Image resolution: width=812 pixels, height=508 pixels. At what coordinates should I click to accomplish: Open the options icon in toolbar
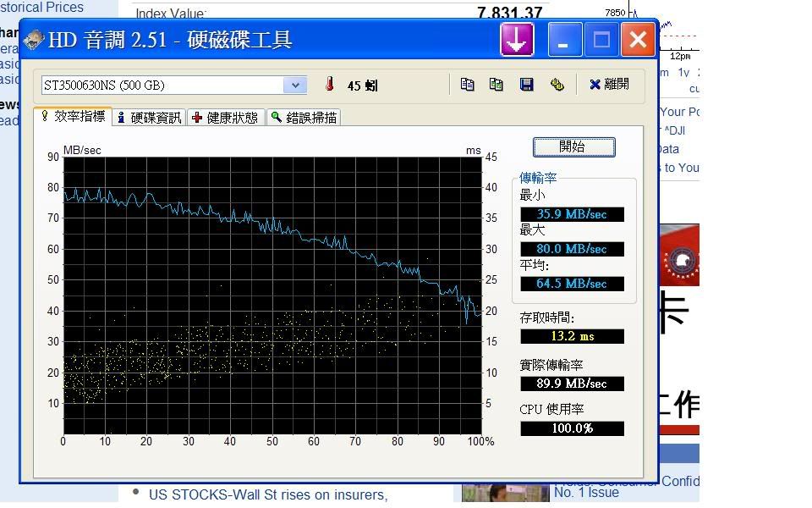click(x=557, y=85)
